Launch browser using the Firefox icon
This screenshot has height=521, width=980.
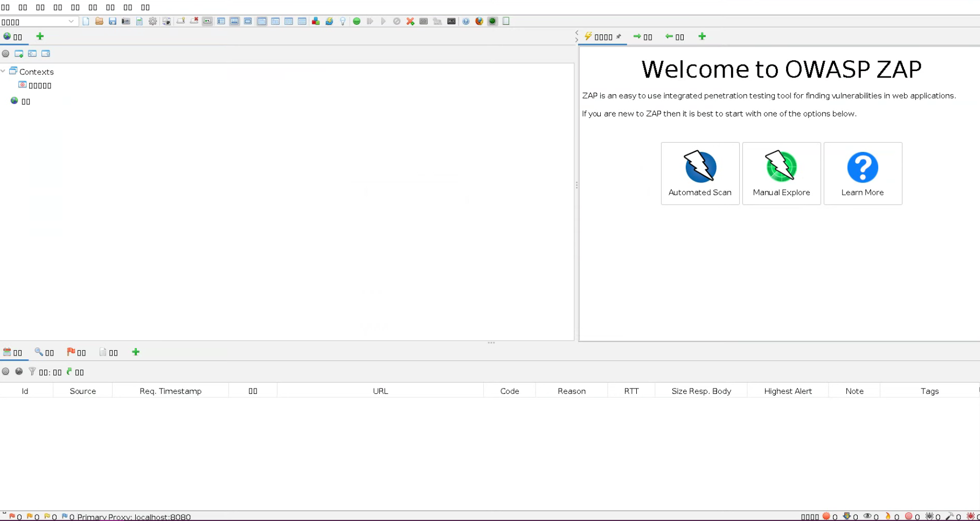tap(479, 22)
